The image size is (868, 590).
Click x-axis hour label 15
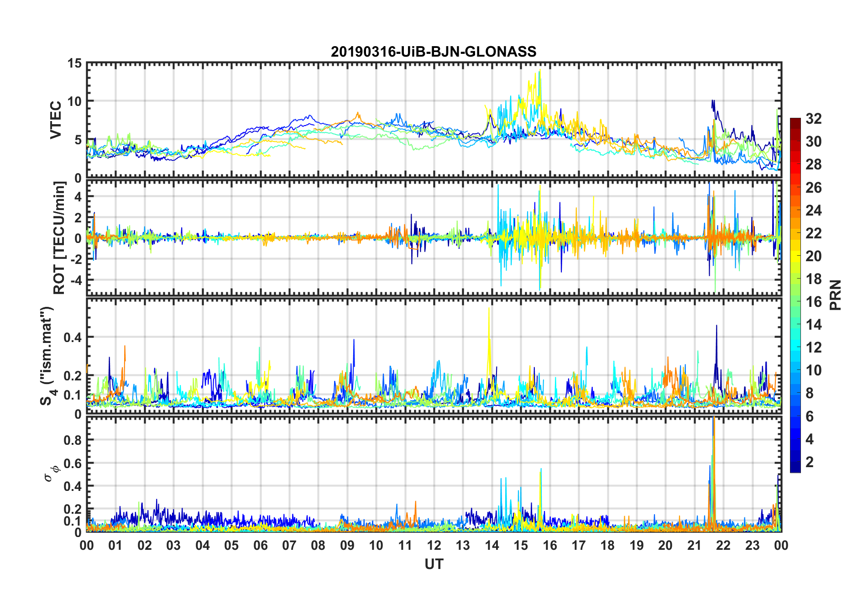521,545
